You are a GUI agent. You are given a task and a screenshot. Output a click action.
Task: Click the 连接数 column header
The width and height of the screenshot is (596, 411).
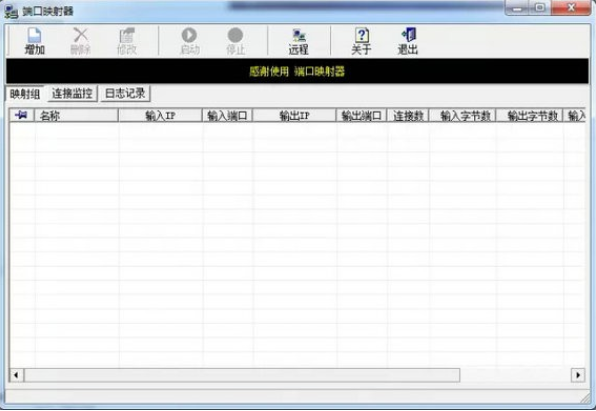tap(408, 115)
